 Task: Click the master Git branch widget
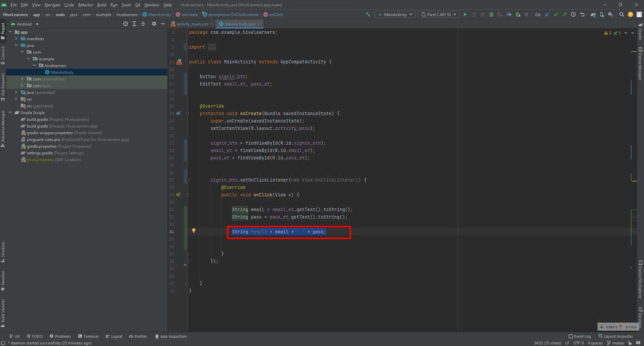click(615, 343)
